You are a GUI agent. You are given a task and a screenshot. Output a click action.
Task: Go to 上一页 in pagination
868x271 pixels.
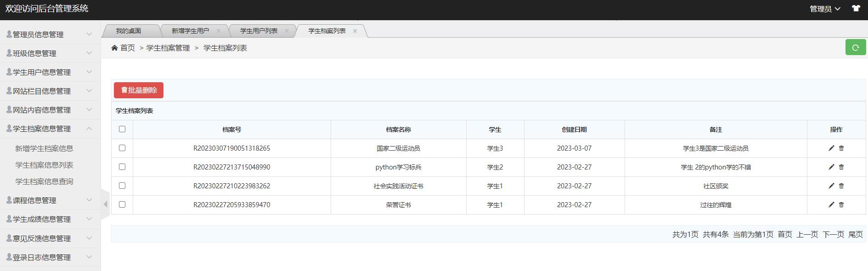pos(807,234)
